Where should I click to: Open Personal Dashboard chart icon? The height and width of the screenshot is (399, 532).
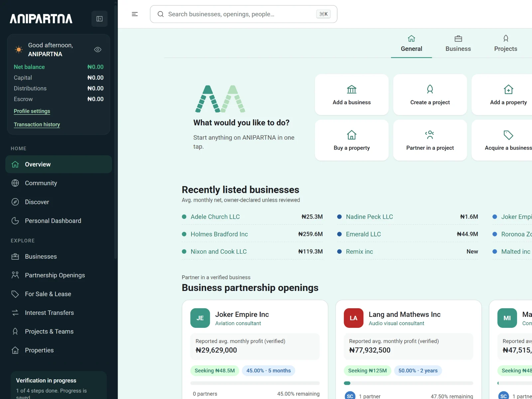coord(15,221)
